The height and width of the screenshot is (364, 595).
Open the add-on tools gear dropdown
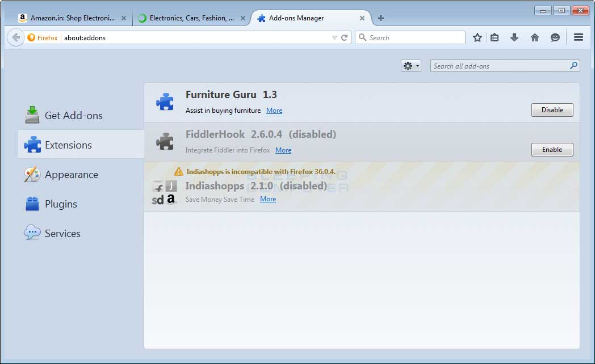click(411, 66)
